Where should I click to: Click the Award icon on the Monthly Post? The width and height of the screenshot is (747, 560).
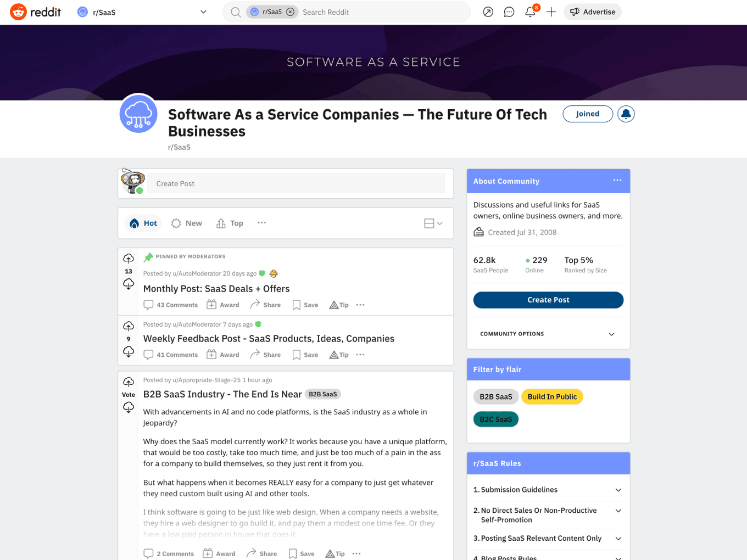pos(223,305)
